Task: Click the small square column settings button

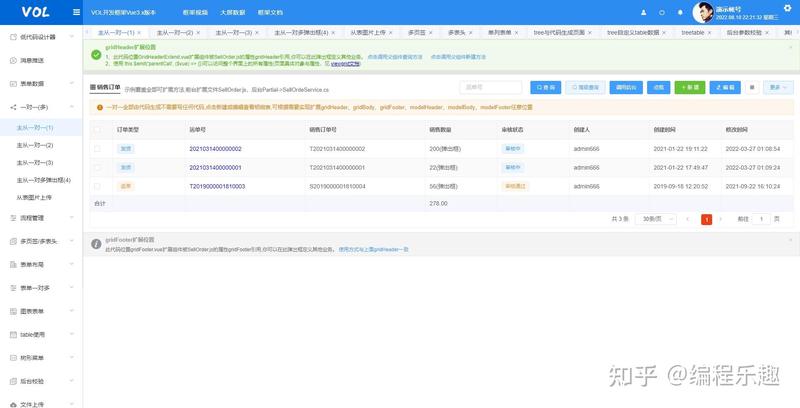Action: click(752, 87)
